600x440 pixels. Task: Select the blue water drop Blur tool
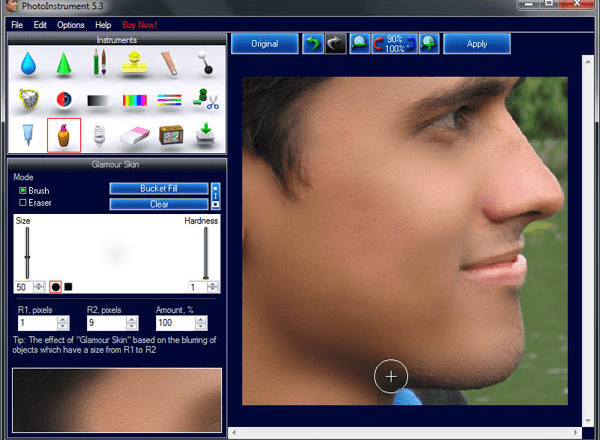click(x=26, y=65)
